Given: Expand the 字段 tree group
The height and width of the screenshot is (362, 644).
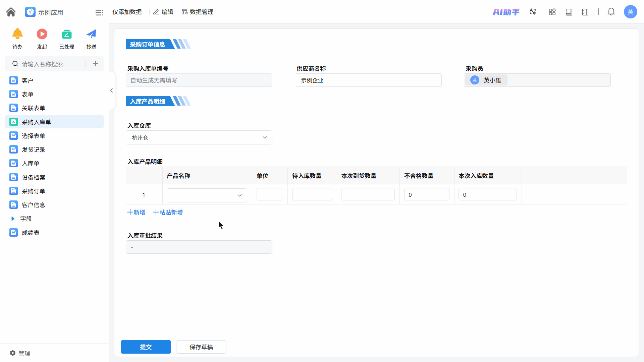Looking at the screenshot, I should point(13,219).
